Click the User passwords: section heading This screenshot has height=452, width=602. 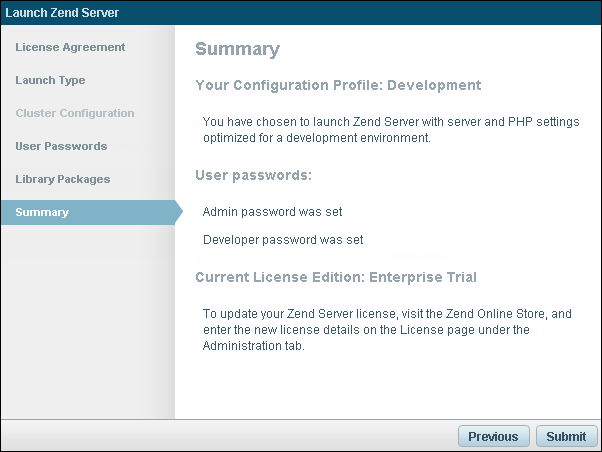coord(254,175)
